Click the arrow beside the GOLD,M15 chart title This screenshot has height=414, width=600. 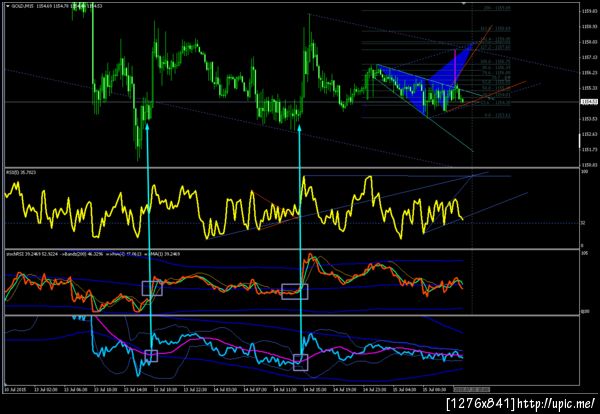(8, 6)
